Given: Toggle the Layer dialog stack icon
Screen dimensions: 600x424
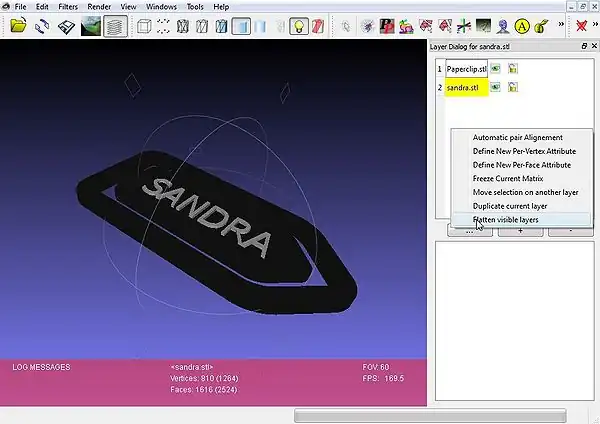Looking at the screenshot, I should (x=116, y=26).
